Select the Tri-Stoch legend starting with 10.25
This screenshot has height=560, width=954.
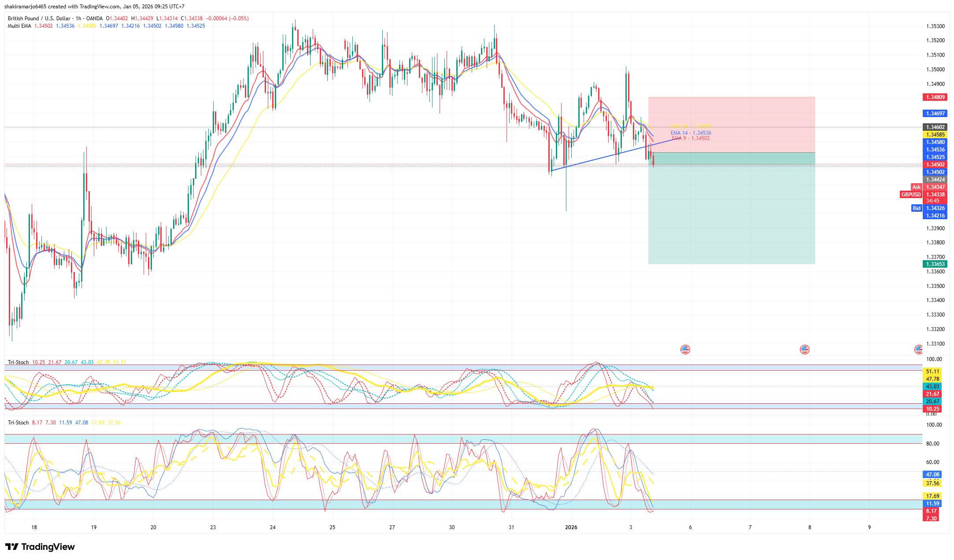(x=18, y=362)
